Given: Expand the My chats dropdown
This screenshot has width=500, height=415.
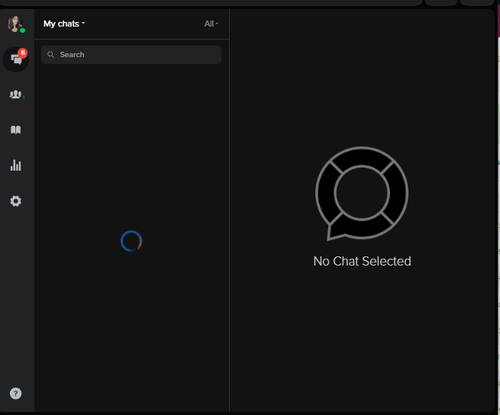Looking at the screenshot, I should click(x=64, y=24).
